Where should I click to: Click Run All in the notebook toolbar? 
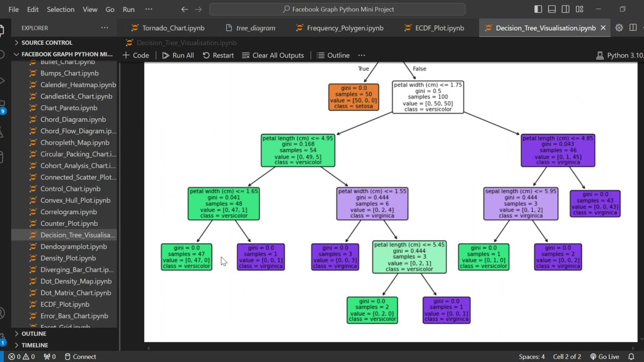pos(178,55)
